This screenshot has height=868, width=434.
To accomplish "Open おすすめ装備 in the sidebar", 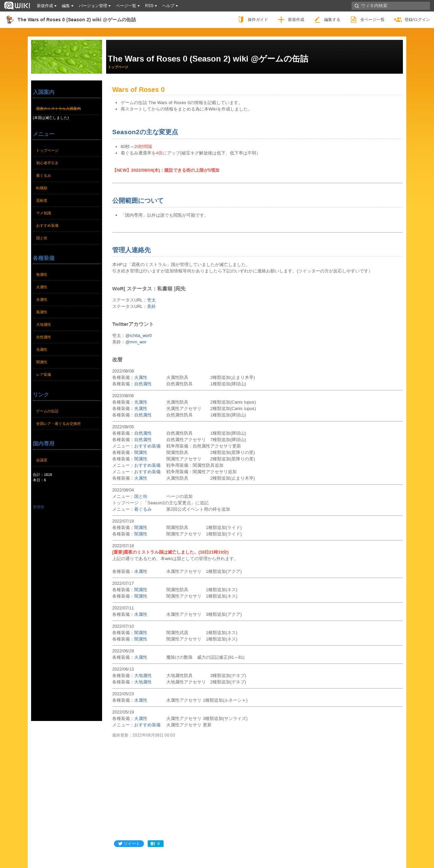I will [x=47, y=225].
